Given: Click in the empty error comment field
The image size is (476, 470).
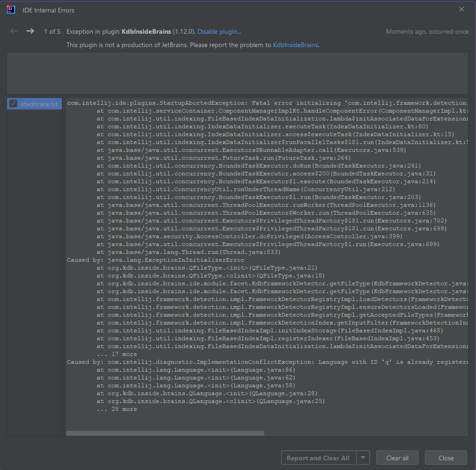Looking at the screenshot, I should point(238,73).
